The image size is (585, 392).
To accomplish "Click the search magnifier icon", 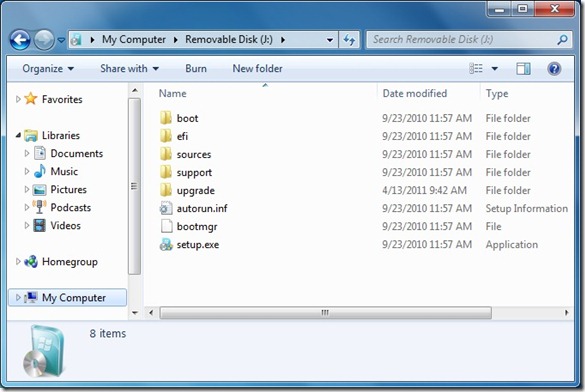I will [x=562, y=39].
